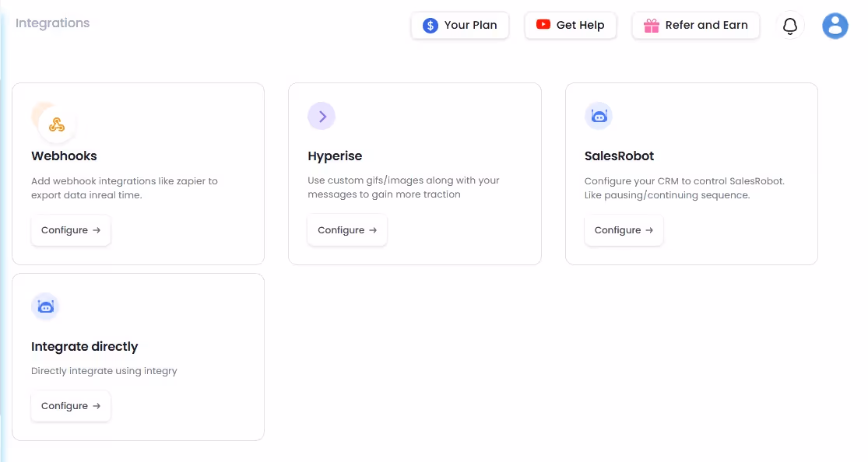Click Get Help
This screenshot has height=462, width=868.
tap(571, 25)
